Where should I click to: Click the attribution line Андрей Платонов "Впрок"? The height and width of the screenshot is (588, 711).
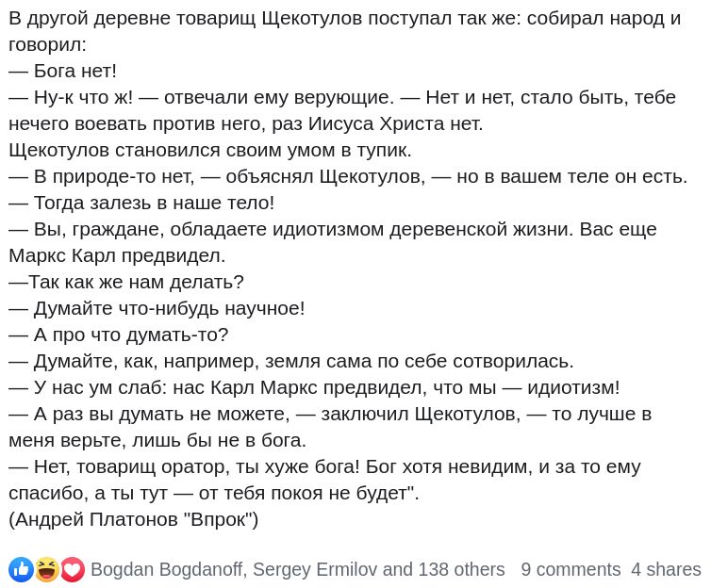(x=133, y=519)
